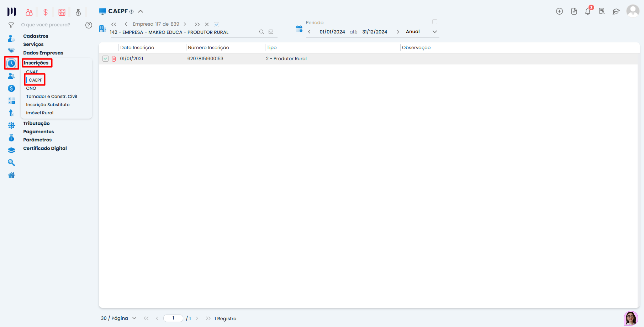This screenshot has width=644, height=327.
Task: Click the page number input field
Action: (x=173, y=318)
